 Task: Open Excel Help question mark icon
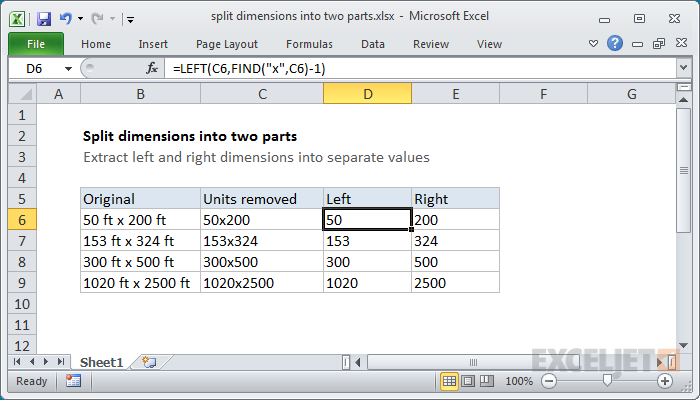tap(615, 43)
